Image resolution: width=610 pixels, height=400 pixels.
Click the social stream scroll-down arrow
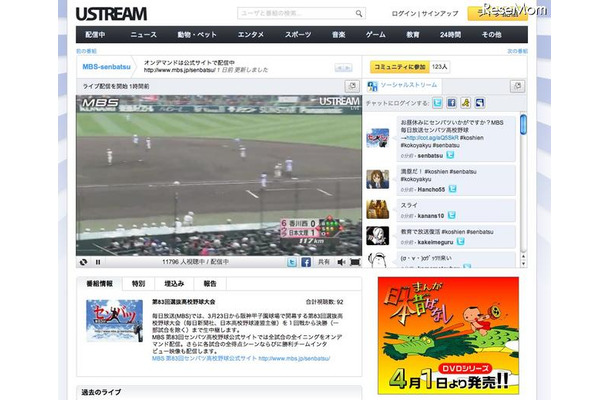[523, 263]
